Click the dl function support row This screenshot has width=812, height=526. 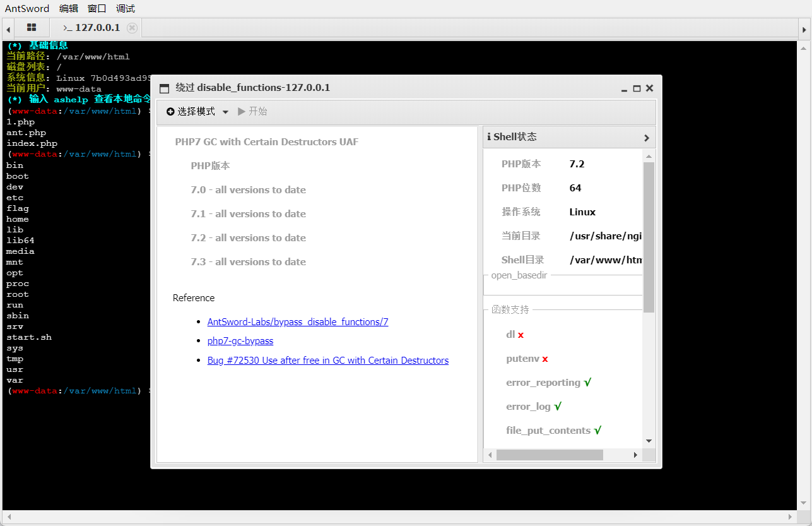515,335
